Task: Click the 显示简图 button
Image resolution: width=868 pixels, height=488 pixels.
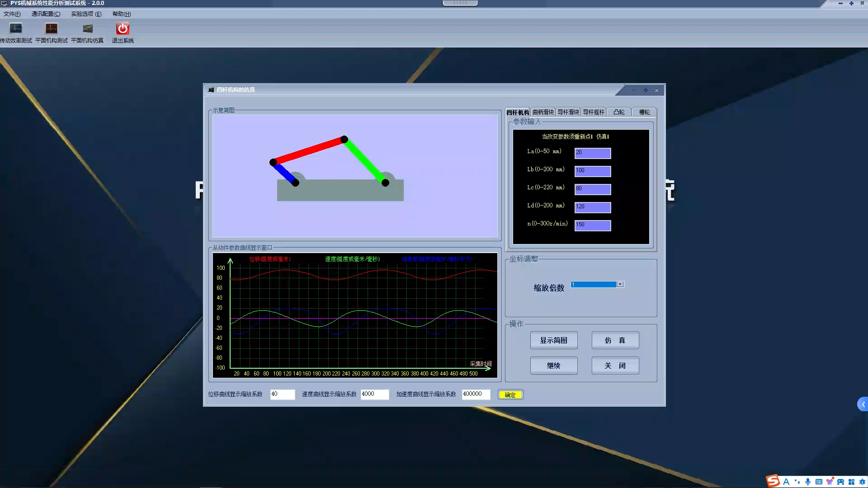Action: click(x=554, y=340)
